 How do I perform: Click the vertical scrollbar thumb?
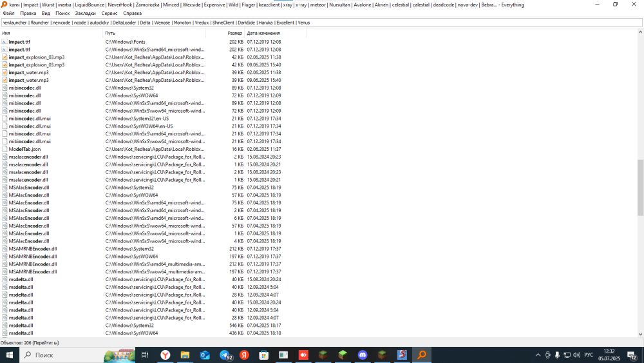640,188
